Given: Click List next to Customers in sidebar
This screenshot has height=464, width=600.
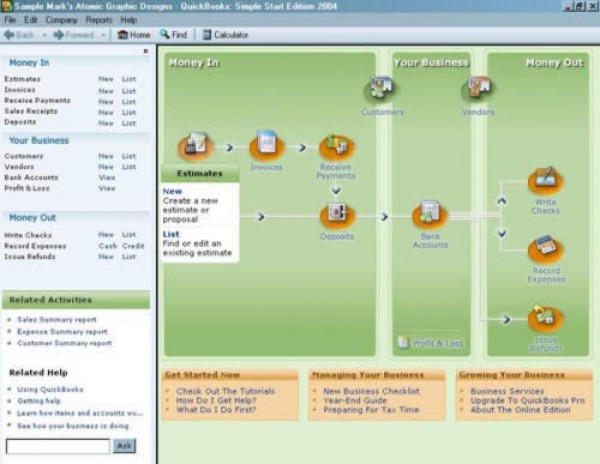Looking at the screenshot, I should [x=129, y=156].
